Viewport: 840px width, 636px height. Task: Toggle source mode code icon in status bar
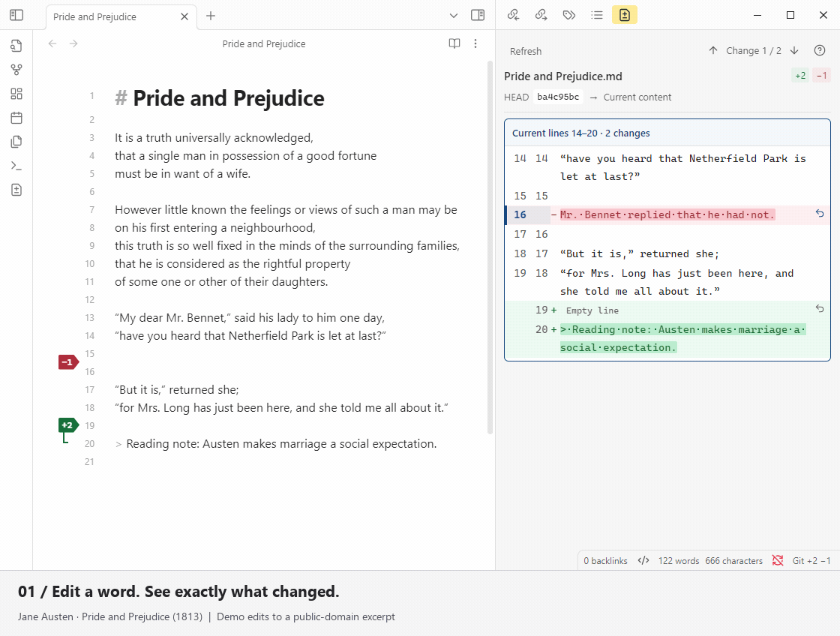click(643, 560)
